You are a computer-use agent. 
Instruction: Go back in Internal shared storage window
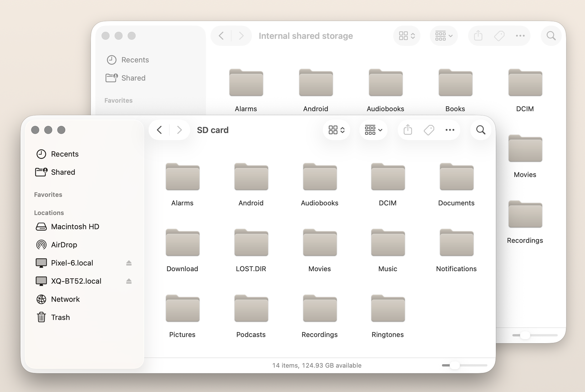[x=221, y=36]
